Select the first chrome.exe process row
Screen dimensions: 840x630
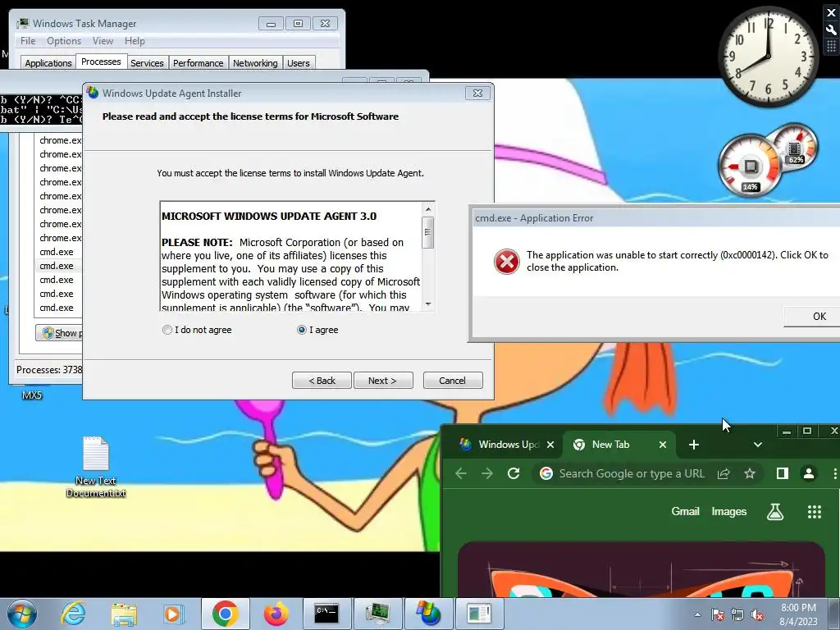tap(59, 140)
